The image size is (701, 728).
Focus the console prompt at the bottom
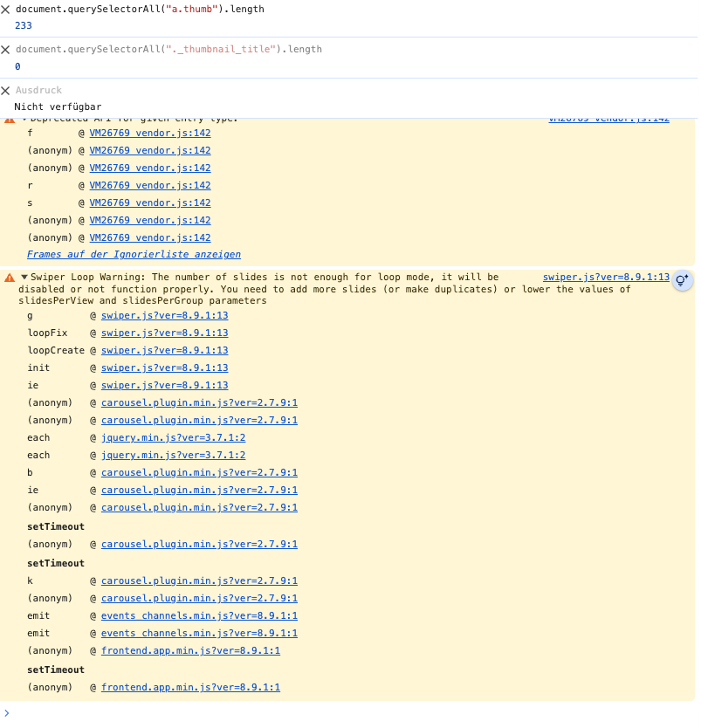tap(349, 713)
